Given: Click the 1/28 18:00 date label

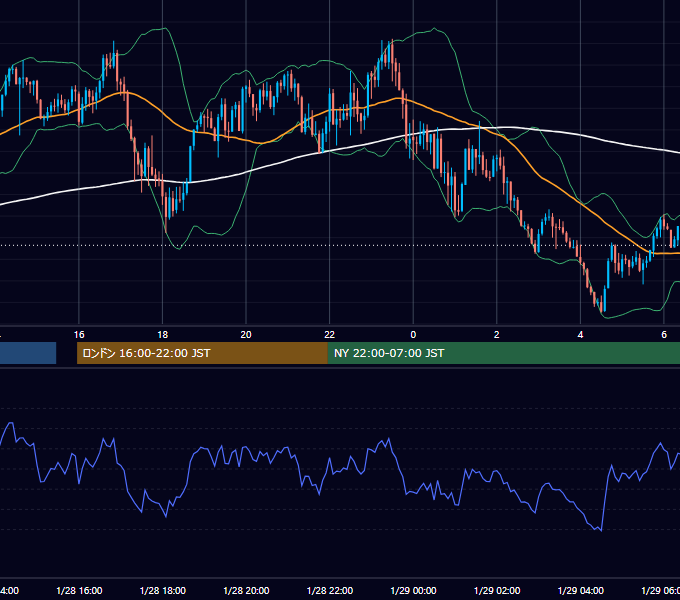Looking at the screenshot, I should pos(163,590).
